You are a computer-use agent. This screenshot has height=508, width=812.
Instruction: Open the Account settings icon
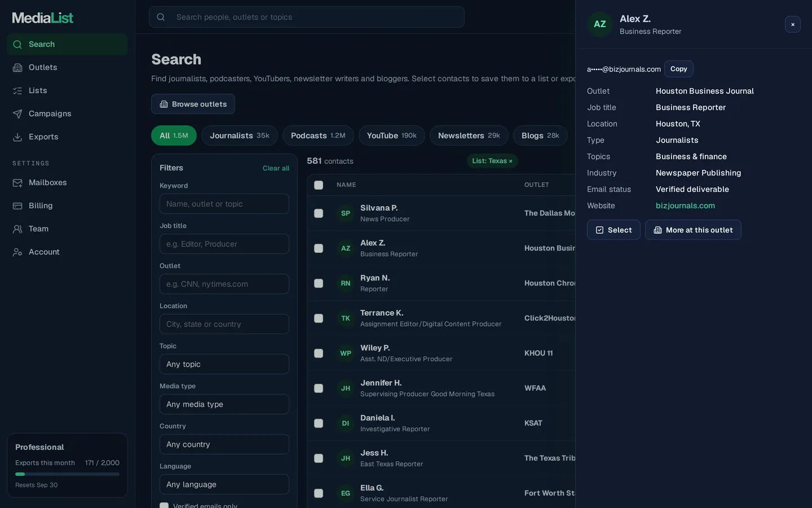click(17, 252)
